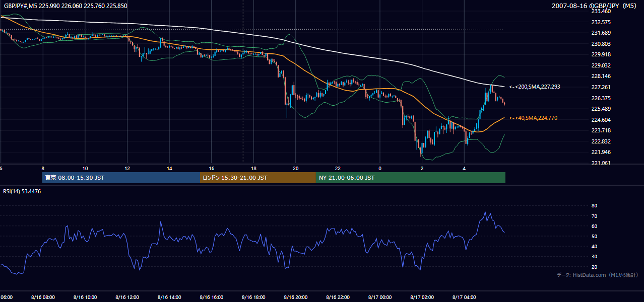Click hour label 14 under price chart
This screenshot has height=302, width=644.
pos(169,169)
